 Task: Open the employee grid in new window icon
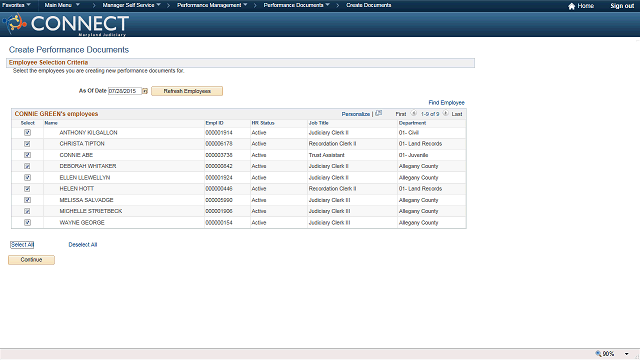[x=379, y=113]
